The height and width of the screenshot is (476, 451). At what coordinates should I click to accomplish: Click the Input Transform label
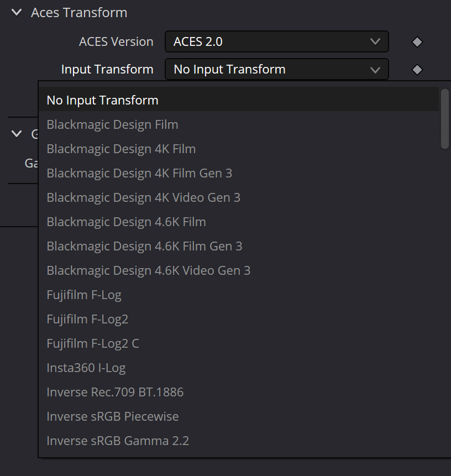[107, 70]
